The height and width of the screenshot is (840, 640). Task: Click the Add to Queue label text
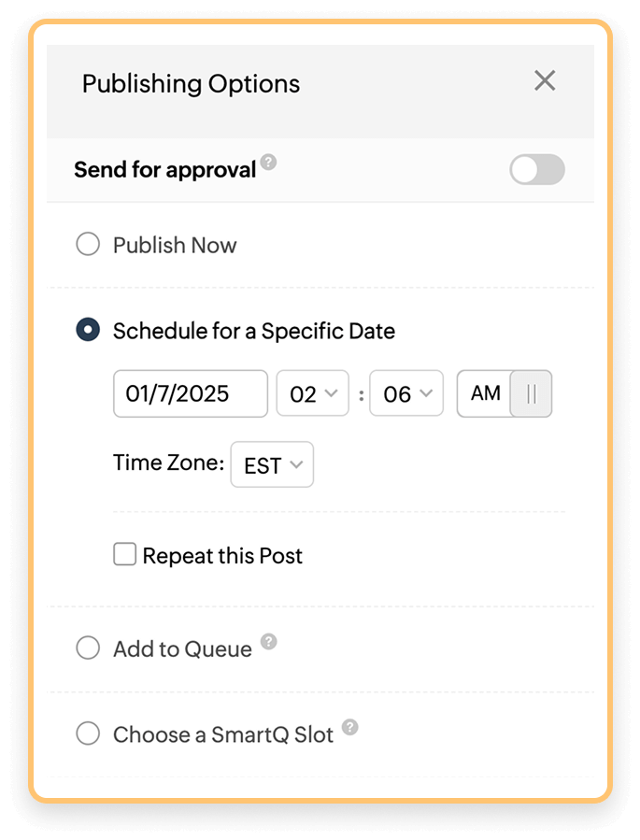(x=180, y=647)
